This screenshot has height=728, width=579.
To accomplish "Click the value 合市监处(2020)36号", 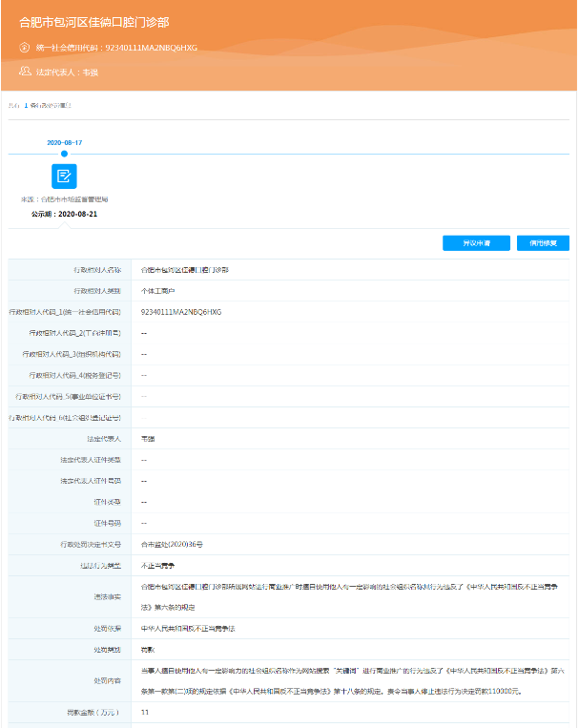I will pos(172,544).
